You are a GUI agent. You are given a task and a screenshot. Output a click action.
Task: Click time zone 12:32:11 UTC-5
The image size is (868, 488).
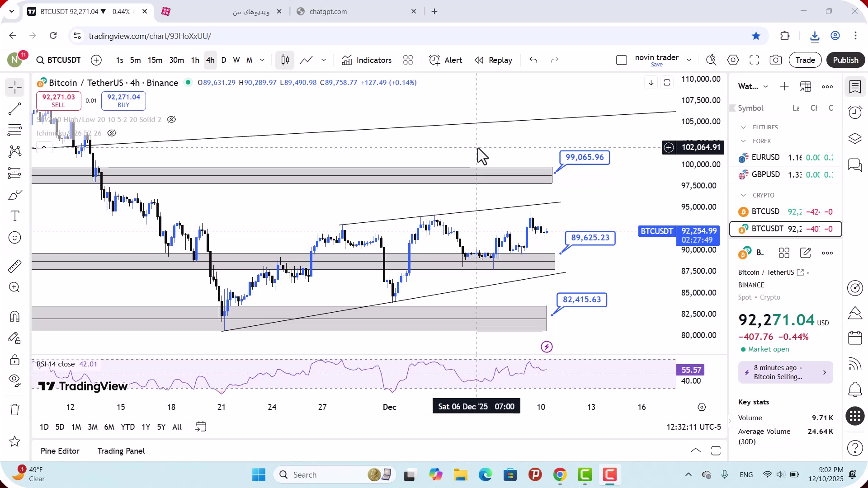(x=693, y=427)
